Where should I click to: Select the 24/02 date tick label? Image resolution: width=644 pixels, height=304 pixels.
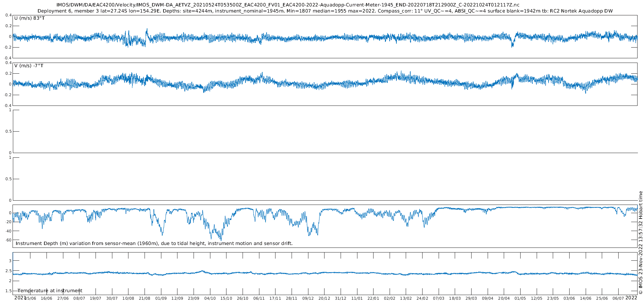pyautogui.click(x=422, y=298)
